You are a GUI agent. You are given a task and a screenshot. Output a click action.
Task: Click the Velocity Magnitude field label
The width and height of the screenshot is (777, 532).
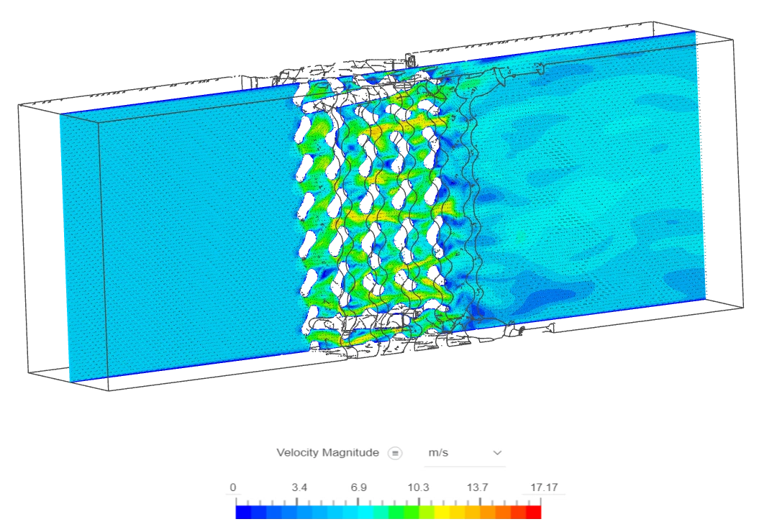tap(327, 453)
